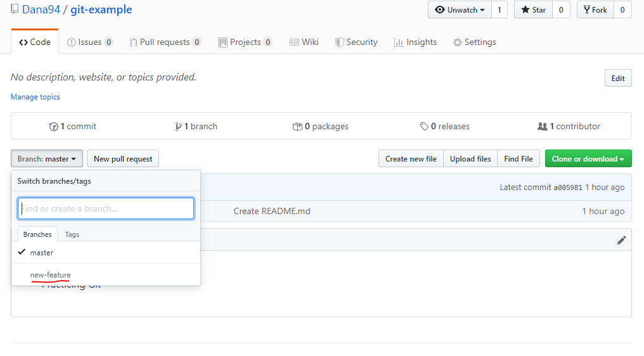Open the Security tab
Viewport: 644px width, 356px height.
(x=356, y=42)
